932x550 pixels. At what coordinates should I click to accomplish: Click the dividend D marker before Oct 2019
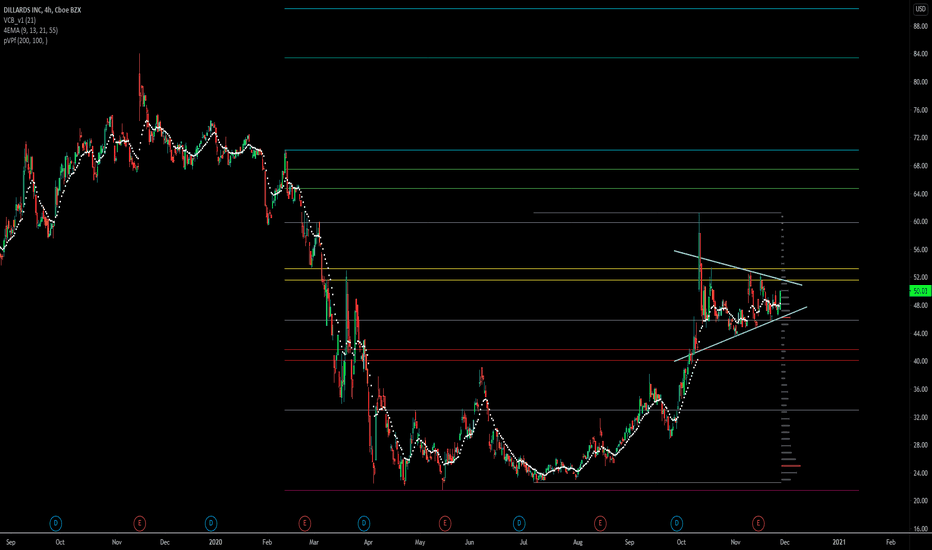pos(55,523)
